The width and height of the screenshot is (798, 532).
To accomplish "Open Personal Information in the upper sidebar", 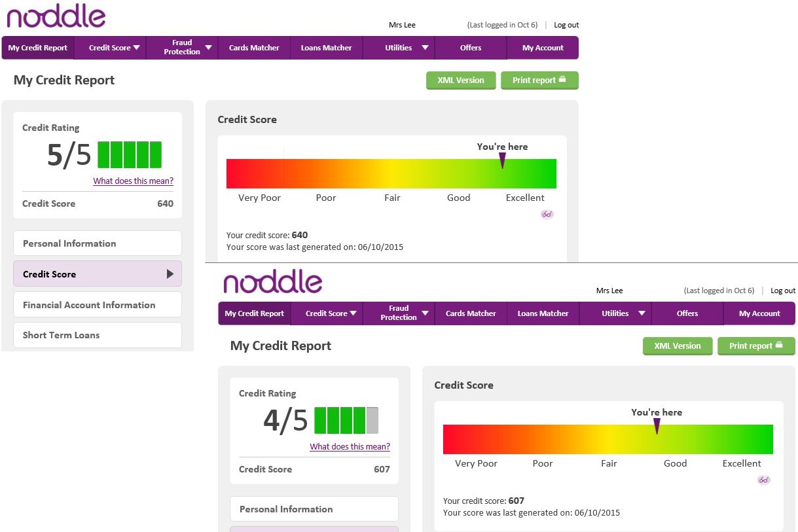I will tap(98, 243).
